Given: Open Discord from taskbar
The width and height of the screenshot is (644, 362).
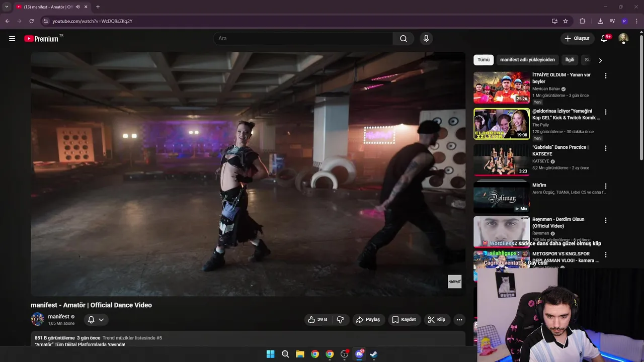Looking at the screenshot, I should coord(359,354).
